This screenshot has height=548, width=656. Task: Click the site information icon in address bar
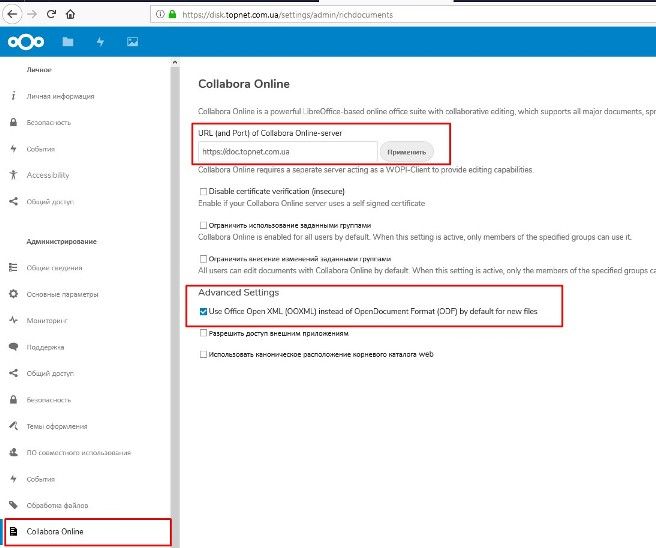pyautogui.click(x=160, y=14)
